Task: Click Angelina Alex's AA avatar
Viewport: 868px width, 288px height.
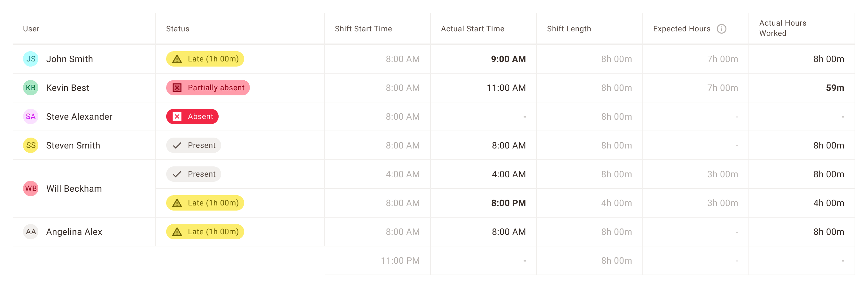Action: click(x=31, y=232)
